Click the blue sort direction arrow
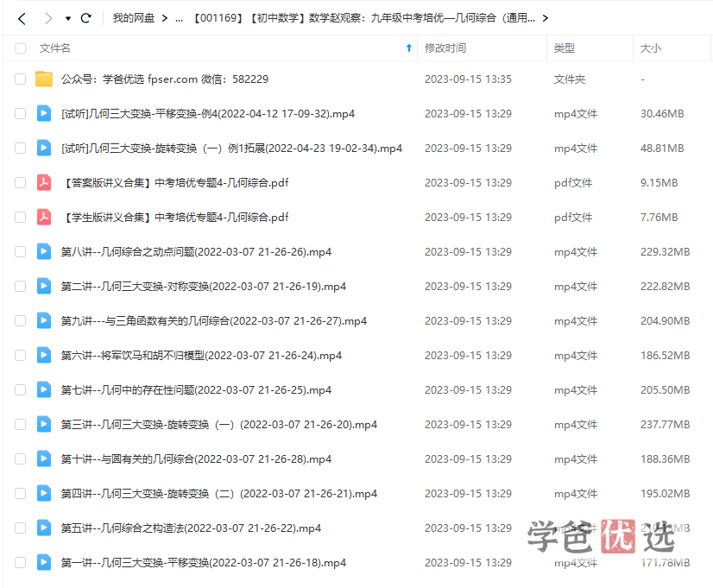The height and width of the screenshot is (588, 713). (408, 47)
